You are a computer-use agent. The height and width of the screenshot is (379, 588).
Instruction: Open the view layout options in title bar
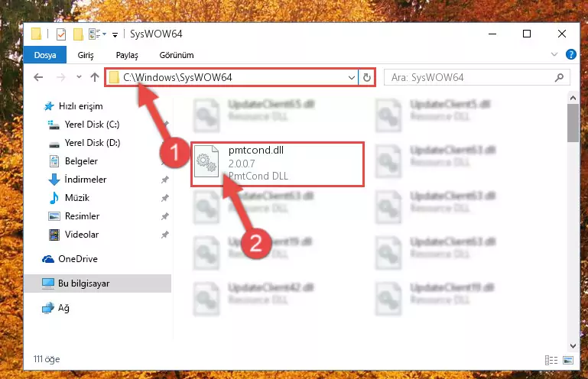[98, 34]
